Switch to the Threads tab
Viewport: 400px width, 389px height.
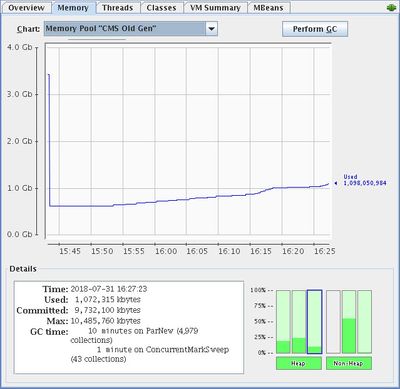point(118,8)
